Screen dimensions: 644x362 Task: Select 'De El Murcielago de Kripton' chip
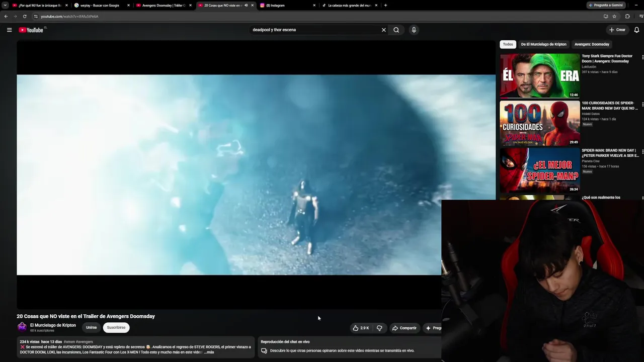pyautogui.click(x=544, y=44)
